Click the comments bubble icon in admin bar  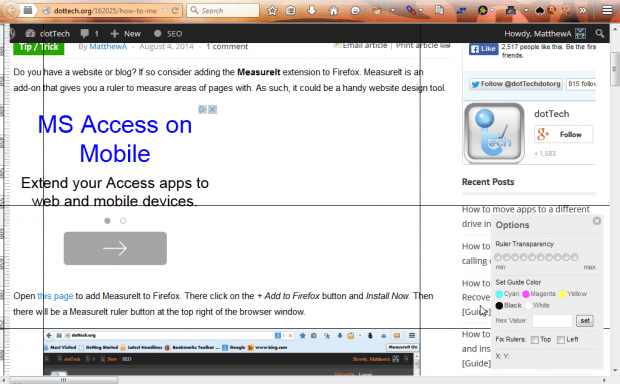pos(84,34)
